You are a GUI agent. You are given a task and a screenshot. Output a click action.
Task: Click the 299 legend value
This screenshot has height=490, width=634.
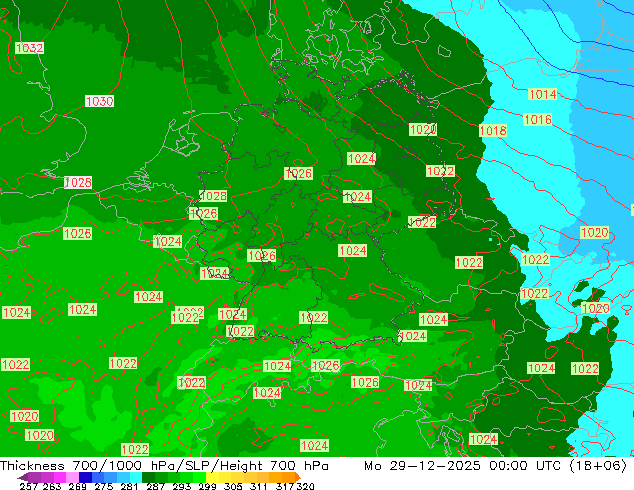[207, 486]
